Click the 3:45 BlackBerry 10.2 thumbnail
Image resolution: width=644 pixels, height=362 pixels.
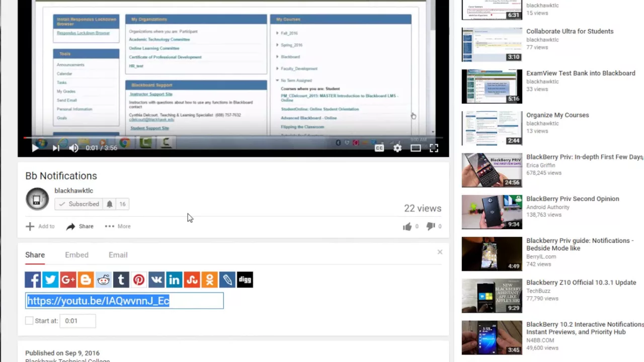coord(492,338)
